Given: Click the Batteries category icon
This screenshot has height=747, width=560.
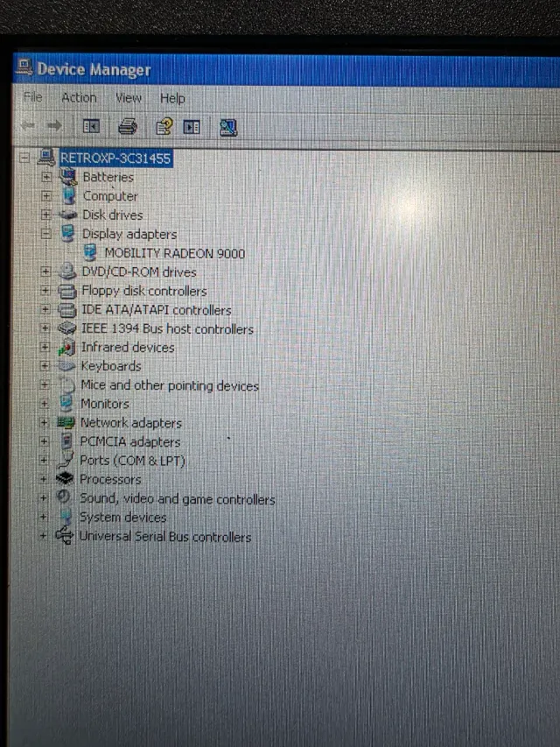Looking at the screenshot, I should [x=68, y=177].
